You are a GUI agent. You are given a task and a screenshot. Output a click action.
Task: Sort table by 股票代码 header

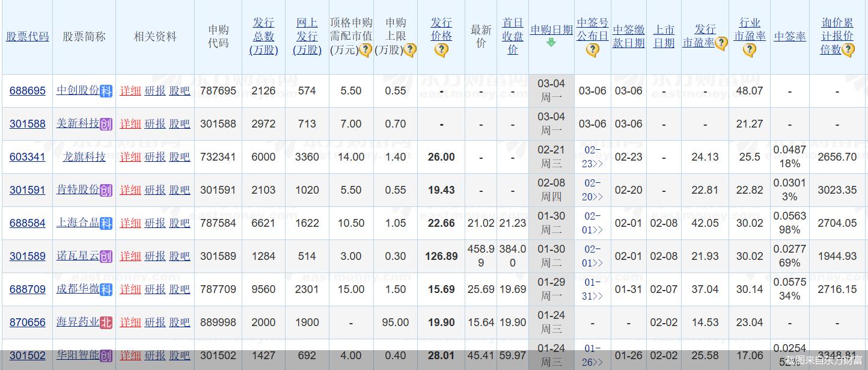pyautogui.click(x=28, y=37)
